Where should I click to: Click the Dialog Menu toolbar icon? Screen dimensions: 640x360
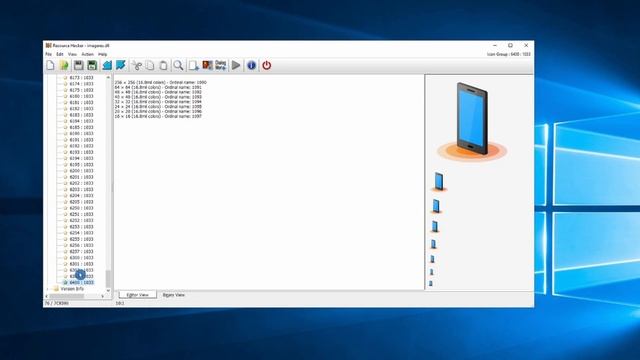tap(221, 65)
